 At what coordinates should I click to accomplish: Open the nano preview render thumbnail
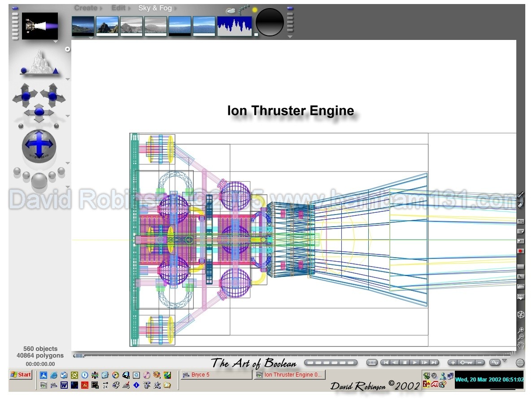tap(39, 26)
